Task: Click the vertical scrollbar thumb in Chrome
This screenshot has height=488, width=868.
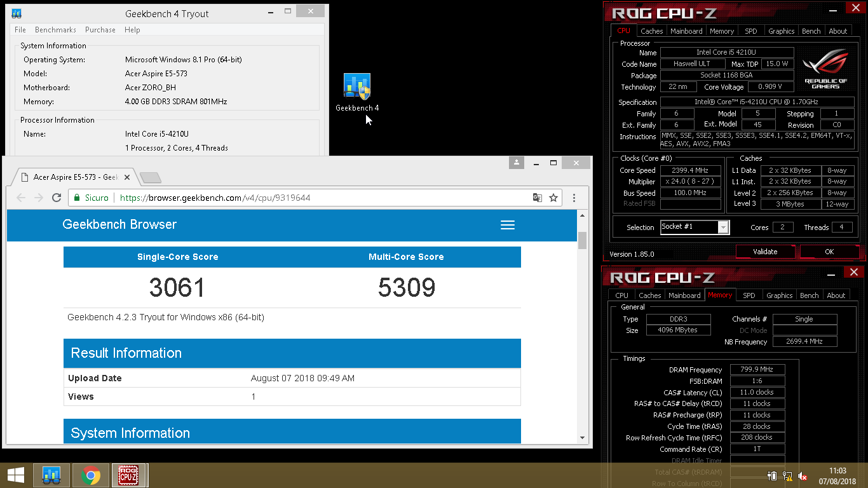Action: pos(582,241)
